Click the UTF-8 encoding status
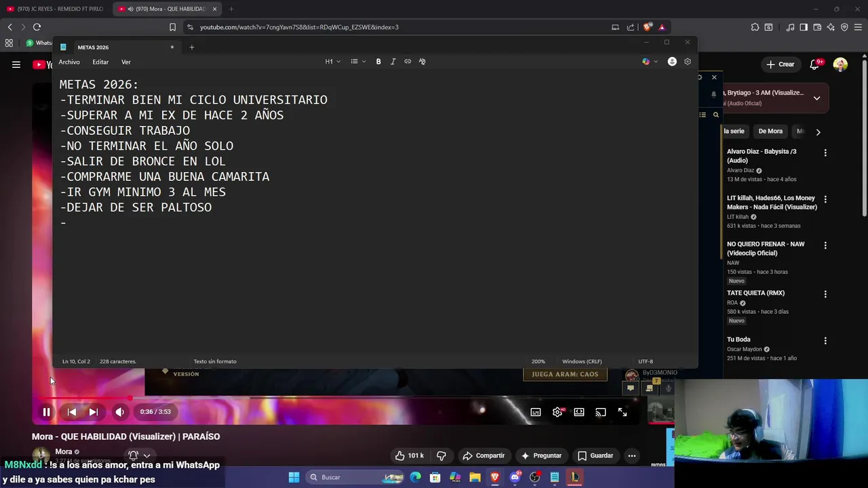 (646, 361)
